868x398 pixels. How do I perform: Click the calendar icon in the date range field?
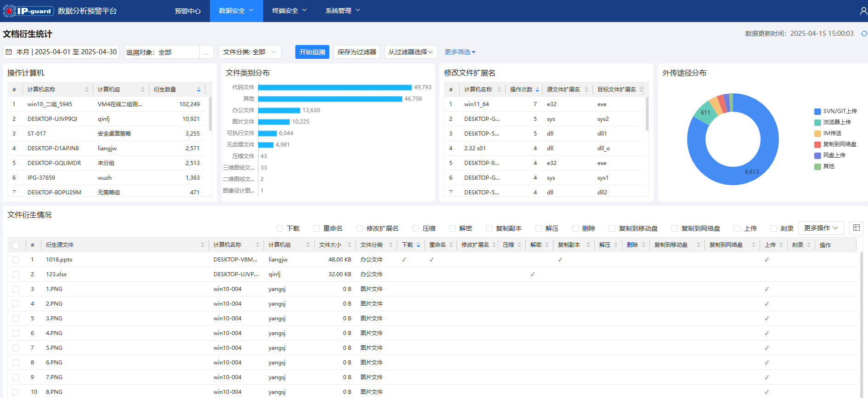[x=9, y=52]
